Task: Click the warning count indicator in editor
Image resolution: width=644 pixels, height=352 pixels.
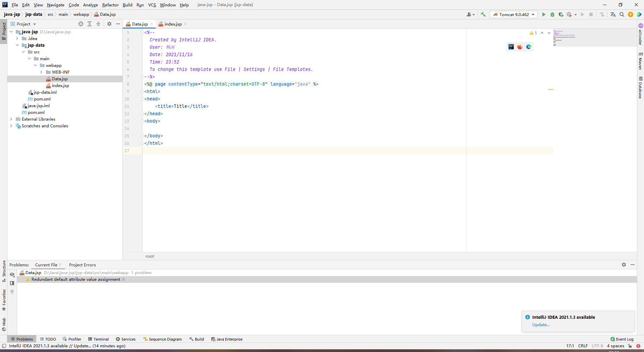Action: click(533, 33)
